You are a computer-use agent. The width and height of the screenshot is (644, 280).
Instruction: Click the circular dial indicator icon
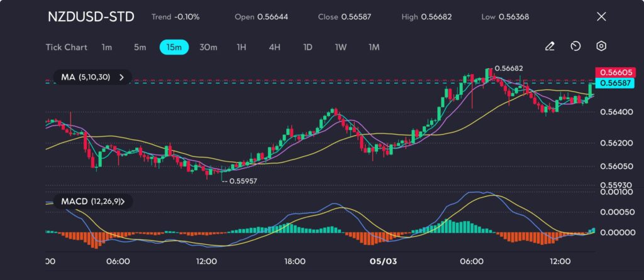[575, 46]
